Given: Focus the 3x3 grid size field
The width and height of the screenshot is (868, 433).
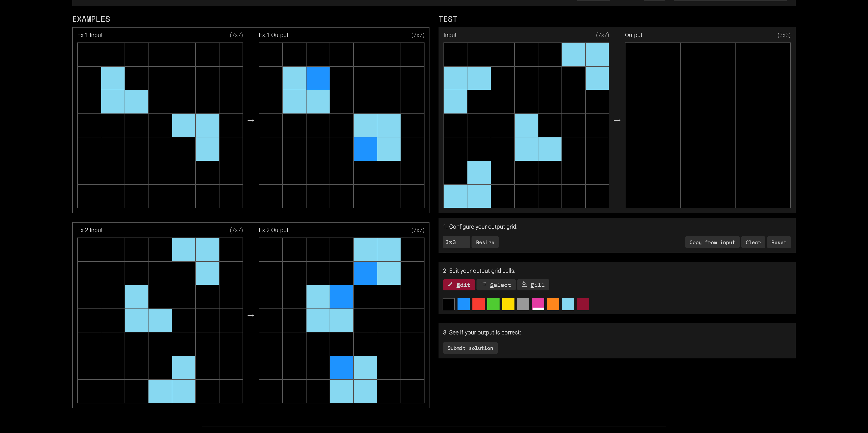Looking at the screenshot, I should point(456,242).
